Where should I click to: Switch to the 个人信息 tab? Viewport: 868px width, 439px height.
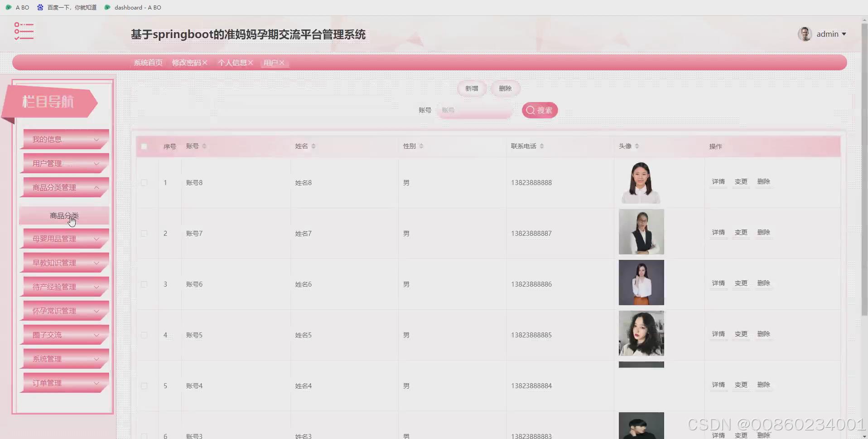coord(232,63)
